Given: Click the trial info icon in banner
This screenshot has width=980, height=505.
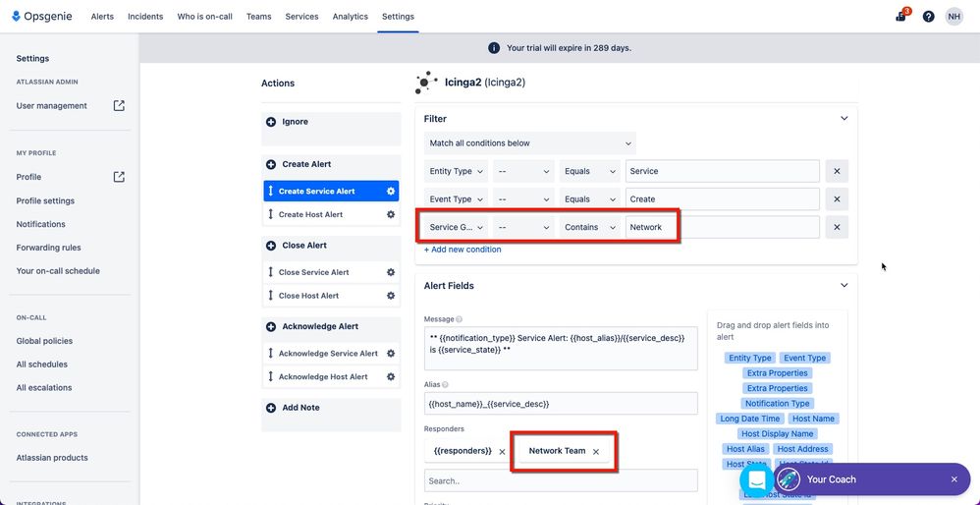Looking at the screenshot, I should [x=494, y=48].
